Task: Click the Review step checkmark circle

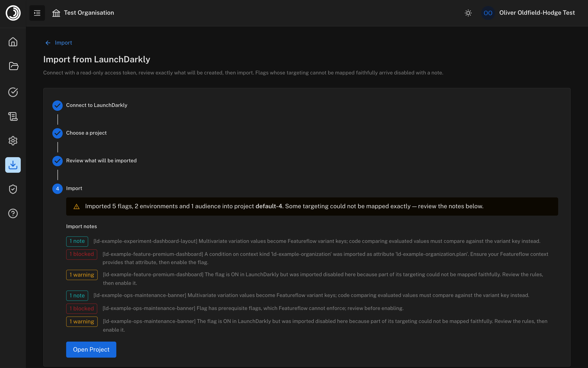Action: pyautogui.click(x=58, y=161)
